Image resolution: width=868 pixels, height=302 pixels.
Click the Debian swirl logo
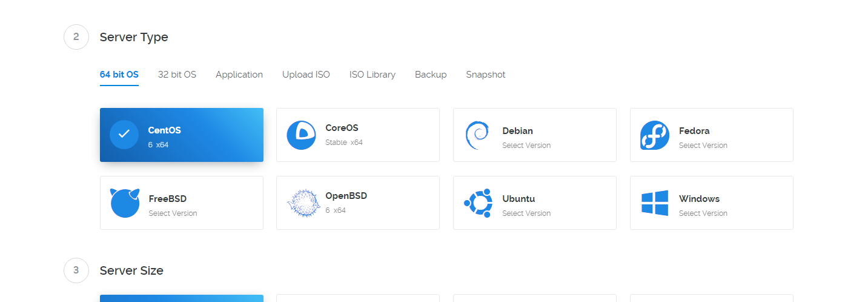477,135
